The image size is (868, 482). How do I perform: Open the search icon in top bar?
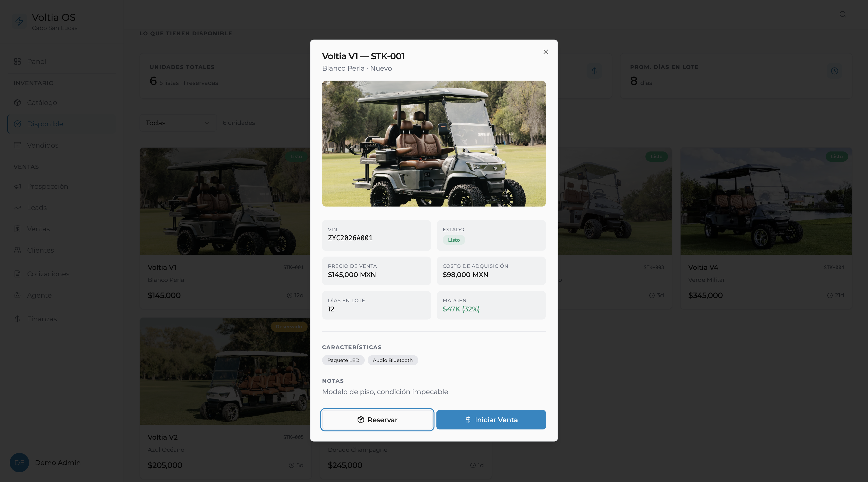point(843,14)
